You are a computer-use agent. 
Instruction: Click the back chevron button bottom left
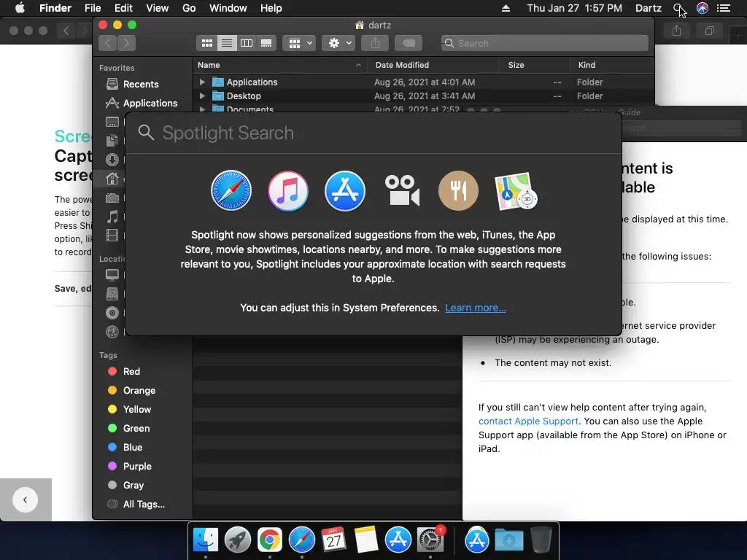[25, 499]
